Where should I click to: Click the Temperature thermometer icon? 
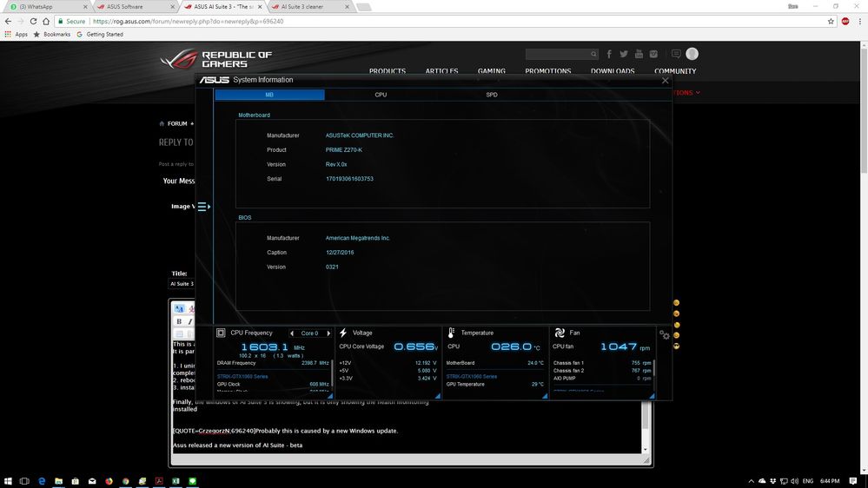click(451, 333)
